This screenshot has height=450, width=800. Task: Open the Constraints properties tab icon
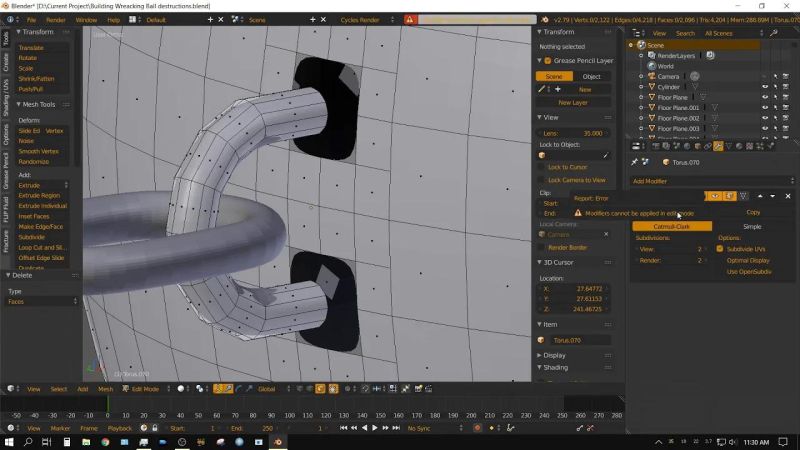(x=708, y=146)
